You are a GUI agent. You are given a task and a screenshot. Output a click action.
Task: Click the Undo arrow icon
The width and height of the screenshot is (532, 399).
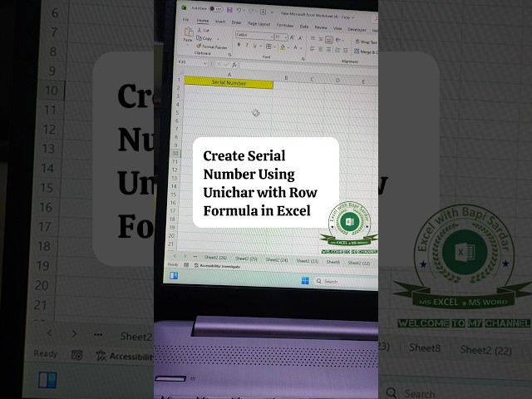click(239, 11)
